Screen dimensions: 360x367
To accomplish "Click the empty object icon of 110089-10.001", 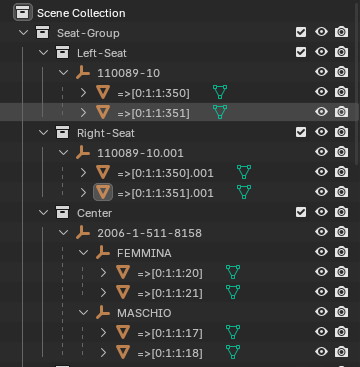I will click(x=83, y=153).
